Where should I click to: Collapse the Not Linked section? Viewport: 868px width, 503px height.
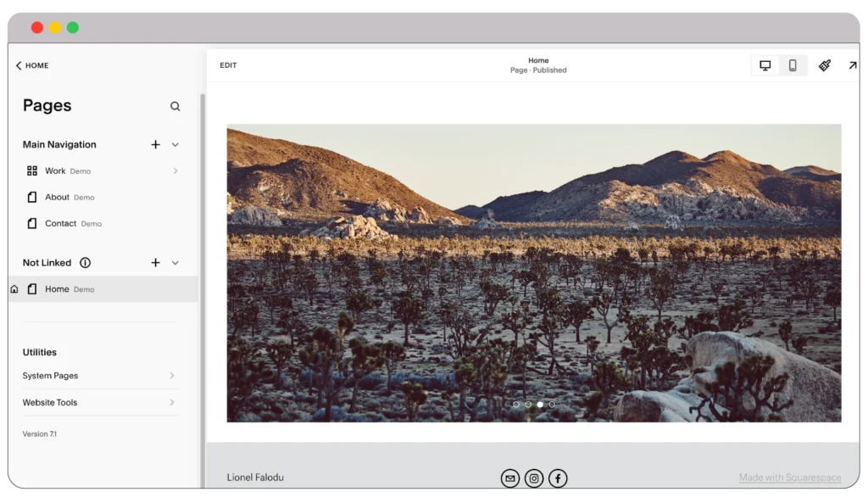tap(175, 263)
